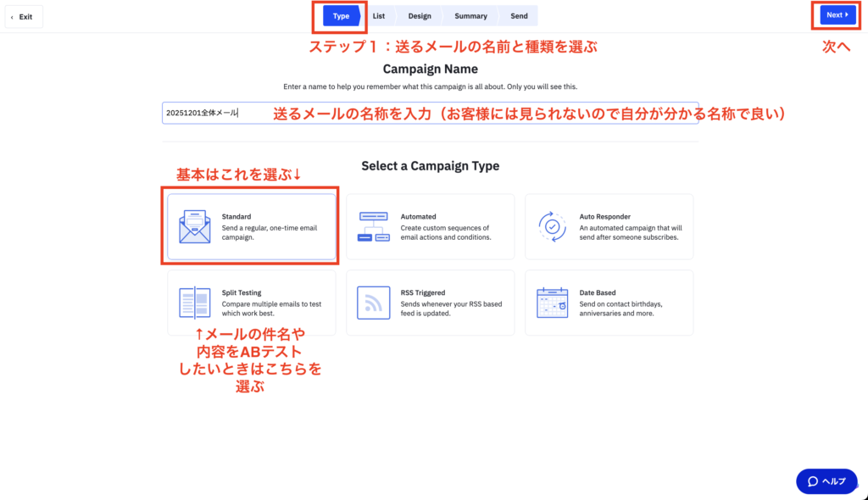Click the Automated campaign flowchart icon
Image resolution: width=868 pixels, height=500 pixels.
tap(374, 226)
